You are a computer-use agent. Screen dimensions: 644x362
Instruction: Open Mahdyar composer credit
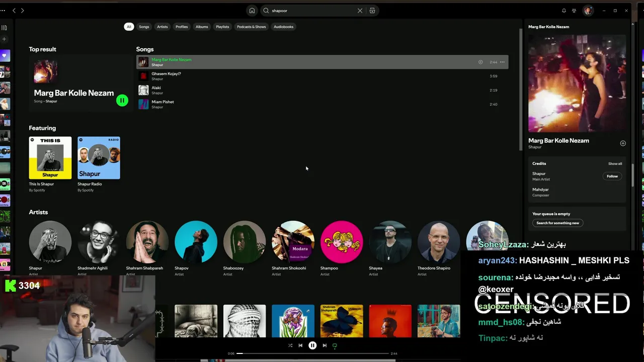pyautogui.click(x=540, y=190)
